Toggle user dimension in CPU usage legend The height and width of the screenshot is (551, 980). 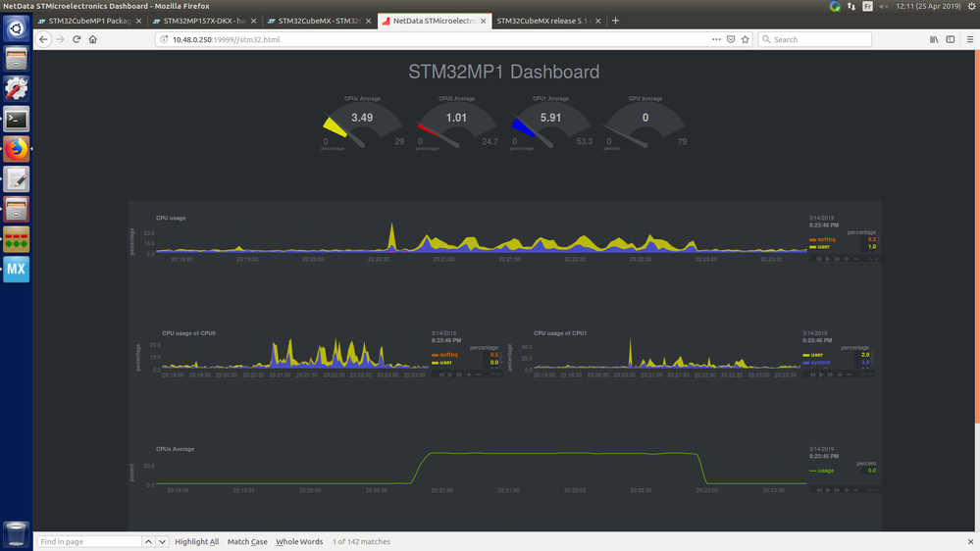coord(819,247)
